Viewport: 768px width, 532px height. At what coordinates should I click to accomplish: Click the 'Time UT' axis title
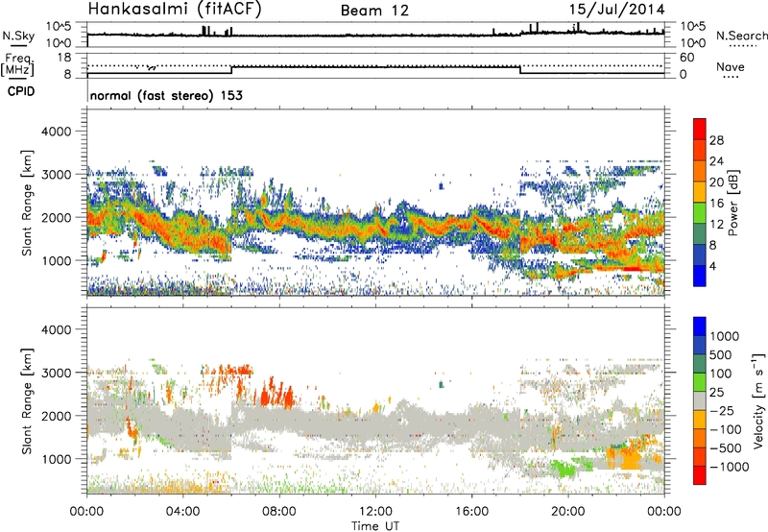click(x=375, y=526)
